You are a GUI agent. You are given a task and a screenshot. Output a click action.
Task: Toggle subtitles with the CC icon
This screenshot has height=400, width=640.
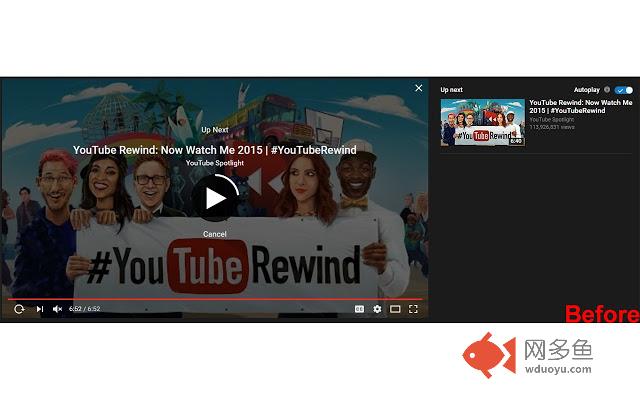pos(359,309)
